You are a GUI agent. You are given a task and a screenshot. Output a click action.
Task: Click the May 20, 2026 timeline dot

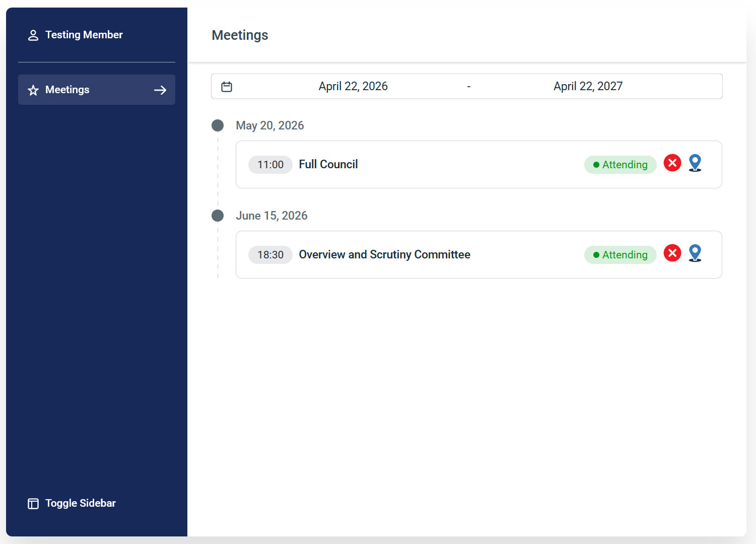(x=218, y=125)
